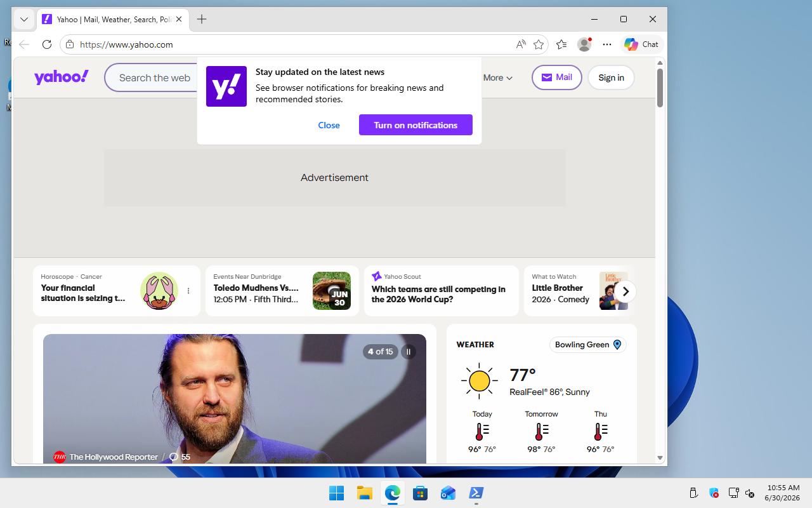The image size is (812, 508).
Task: Turn on notifications
Action: click(416, 125)
